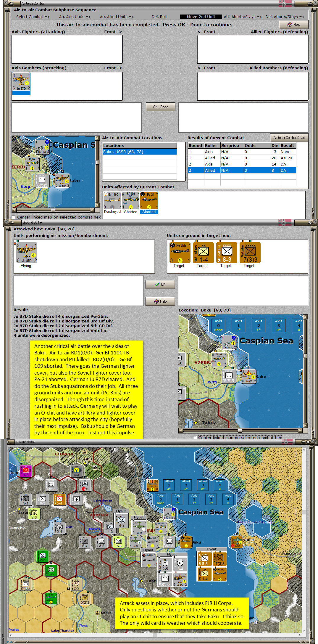Select the round 1 Axis row with result None

[x=242, y=152]
